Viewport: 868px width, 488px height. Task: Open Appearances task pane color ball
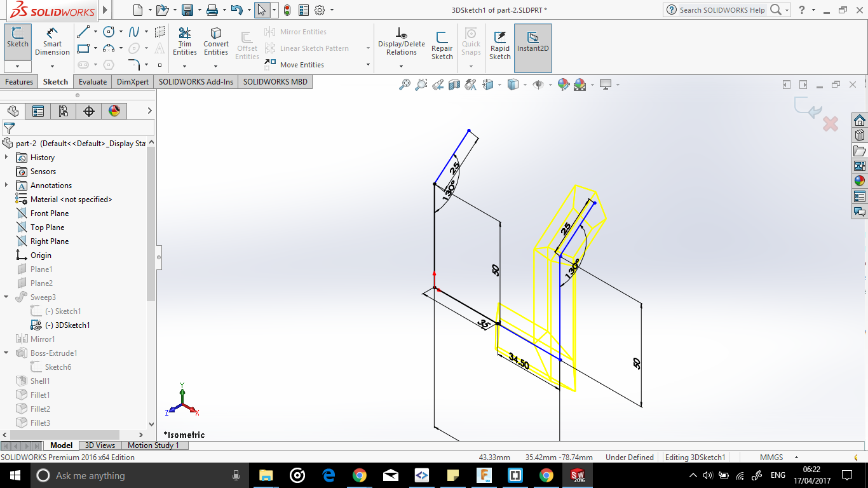[x=859, y=180]
